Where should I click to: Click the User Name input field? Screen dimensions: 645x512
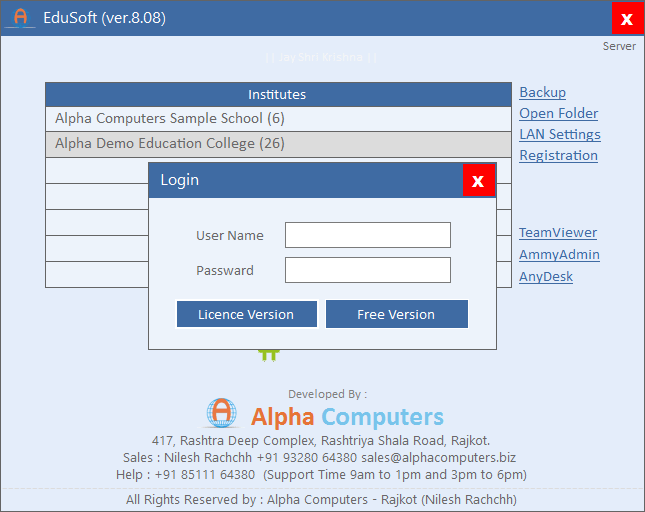point(368,235)
